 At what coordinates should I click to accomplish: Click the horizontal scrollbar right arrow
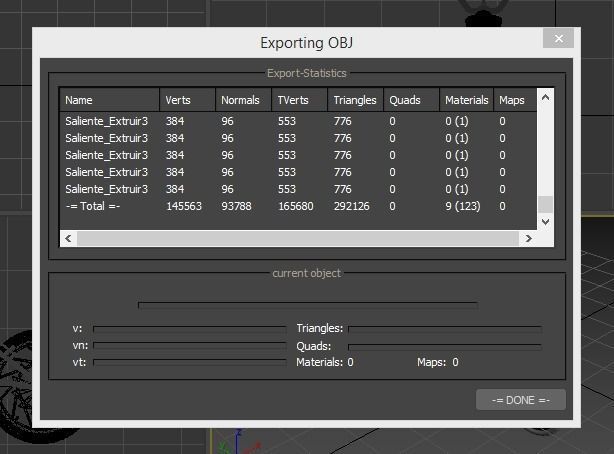[x=528, y=239]
